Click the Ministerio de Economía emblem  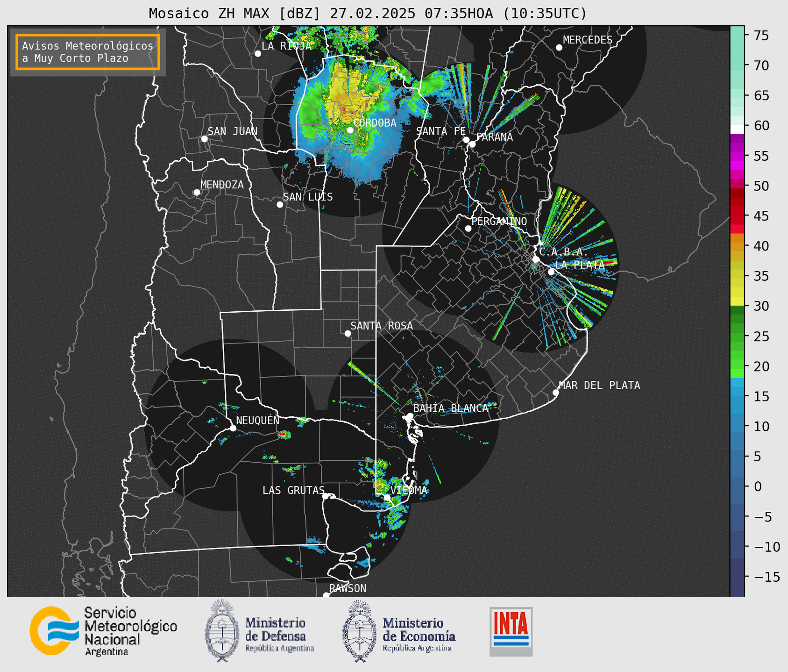pos(359,631)
